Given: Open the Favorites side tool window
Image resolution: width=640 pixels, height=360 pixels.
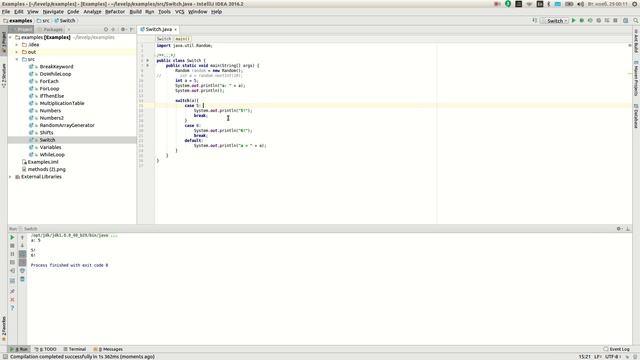Looking at the screenshot, I should tap(4, 329).
